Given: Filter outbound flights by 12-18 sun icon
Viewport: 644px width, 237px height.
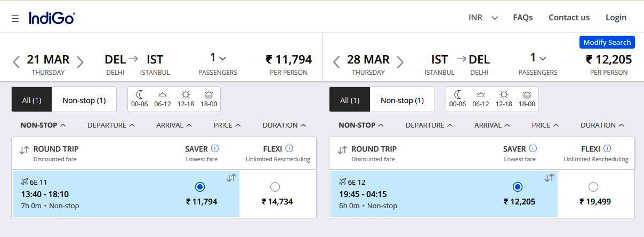Looking at the screenshot, I should [x=186, y=99].
